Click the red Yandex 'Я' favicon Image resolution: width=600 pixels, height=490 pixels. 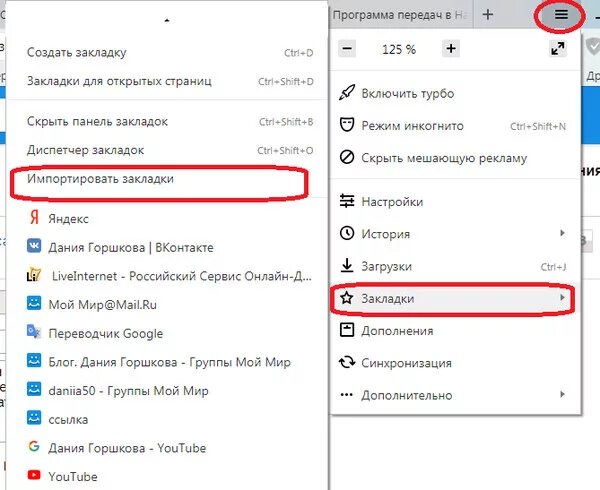34,217
